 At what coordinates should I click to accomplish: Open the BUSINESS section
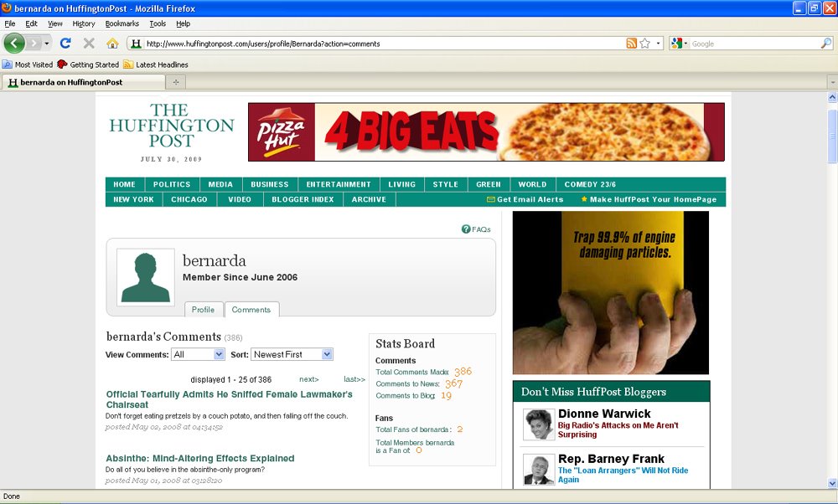(x=269, y=184)
